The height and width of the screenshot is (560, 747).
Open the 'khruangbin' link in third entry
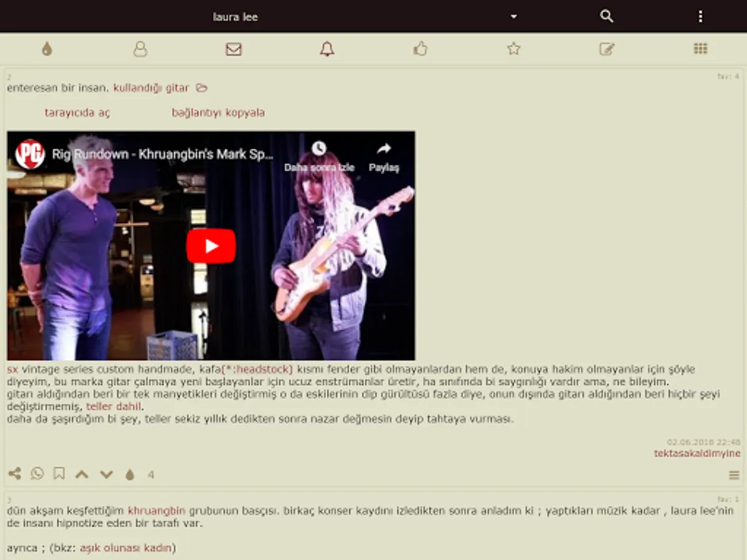tap(156, 511)
